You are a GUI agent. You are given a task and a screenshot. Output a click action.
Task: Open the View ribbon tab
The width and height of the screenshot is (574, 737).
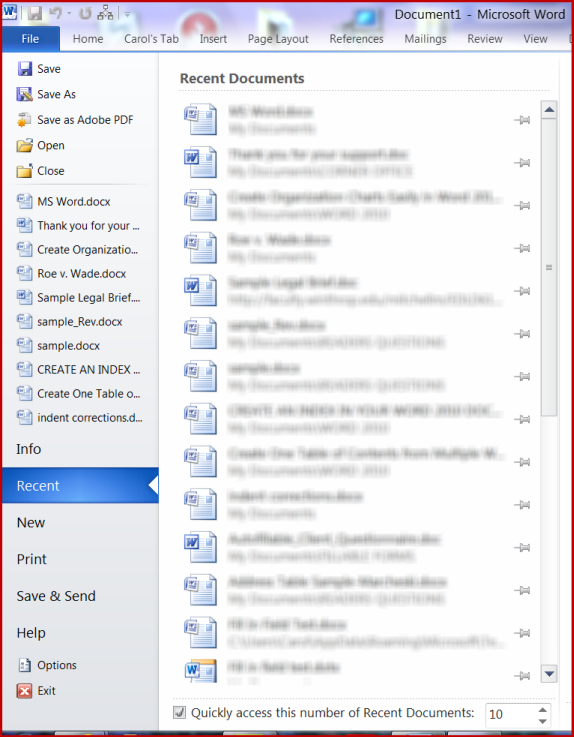[535, 39]
